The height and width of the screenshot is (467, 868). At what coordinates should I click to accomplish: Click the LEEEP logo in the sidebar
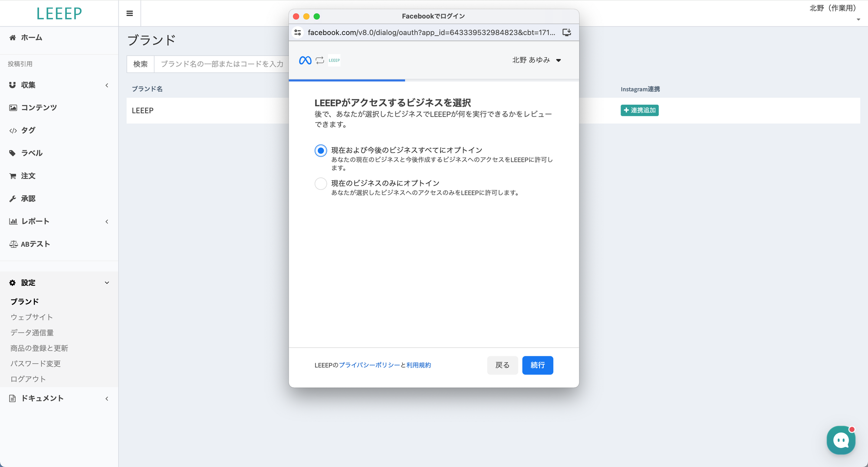click(x=59, y=13)
